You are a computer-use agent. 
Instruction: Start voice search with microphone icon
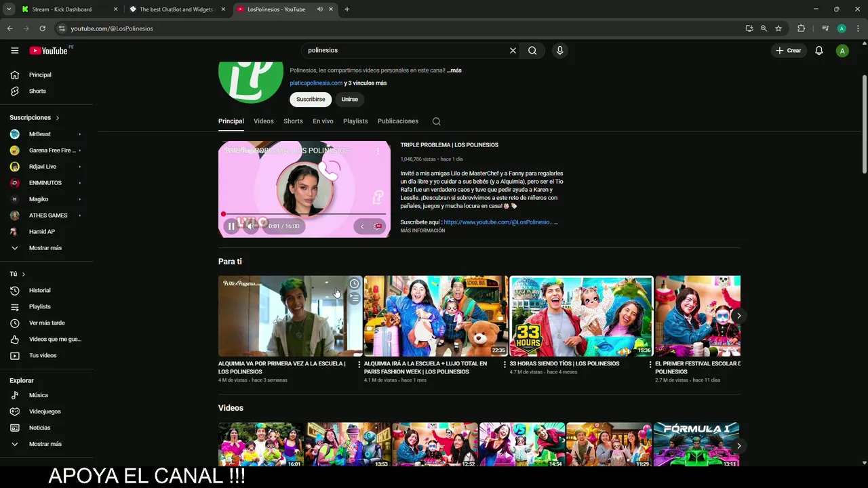[559, 50]
